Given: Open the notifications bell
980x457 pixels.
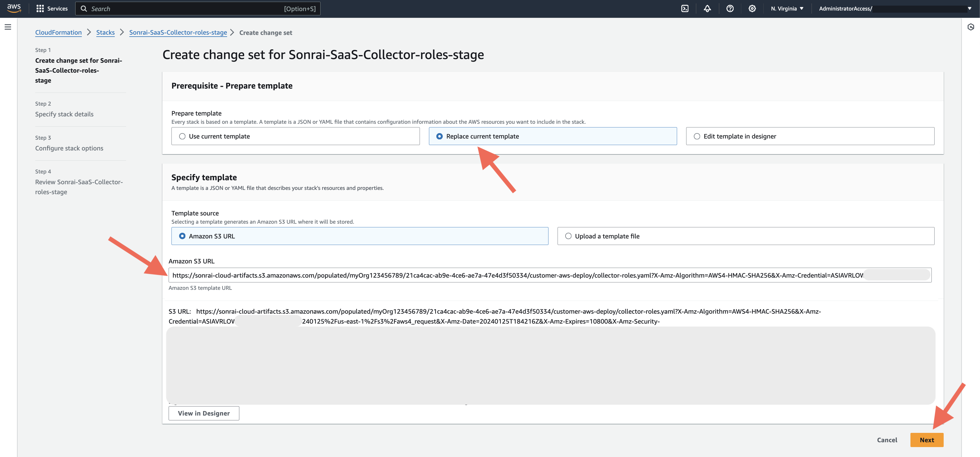Looking at the screenshot, I should click(x=707, y=8).
